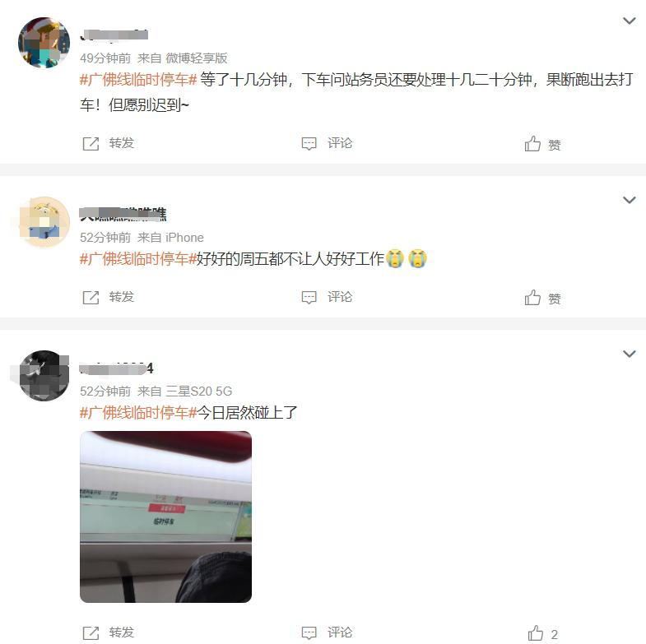Screen dimensions: 646x644
Task: Expand chevron menu on the second post
Action: pyautogui.click(x=629, y=200)
